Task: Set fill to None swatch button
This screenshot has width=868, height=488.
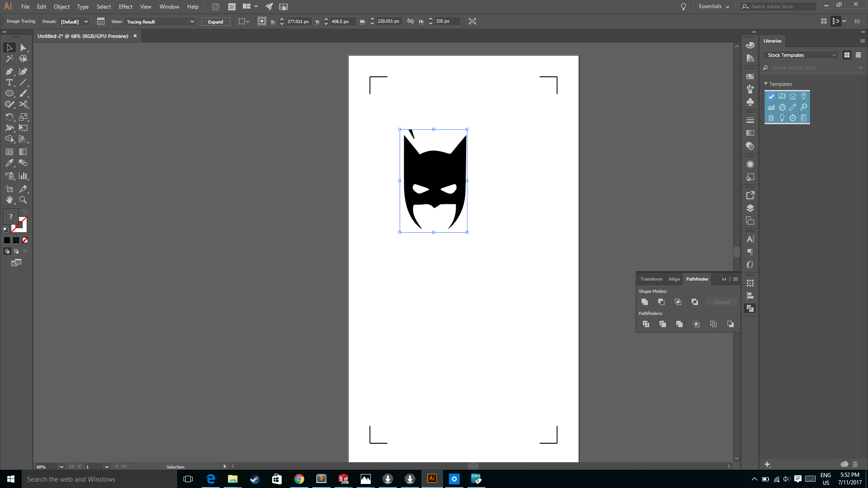Action: point(25,240)
